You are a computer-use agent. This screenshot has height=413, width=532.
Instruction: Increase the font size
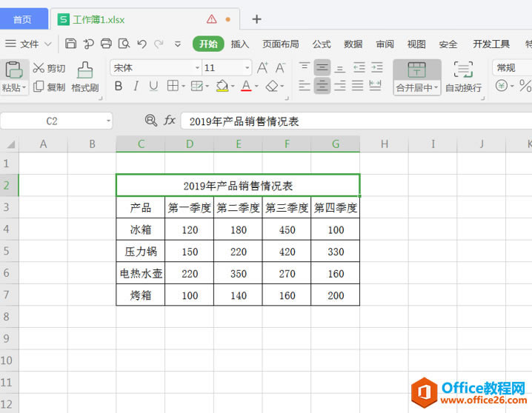coord(262,68)
